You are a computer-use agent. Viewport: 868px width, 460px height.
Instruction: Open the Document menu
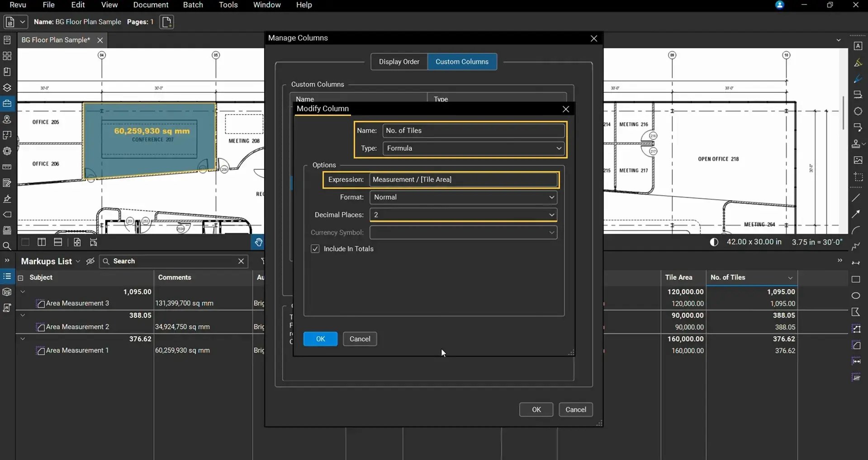coord(151,5)
